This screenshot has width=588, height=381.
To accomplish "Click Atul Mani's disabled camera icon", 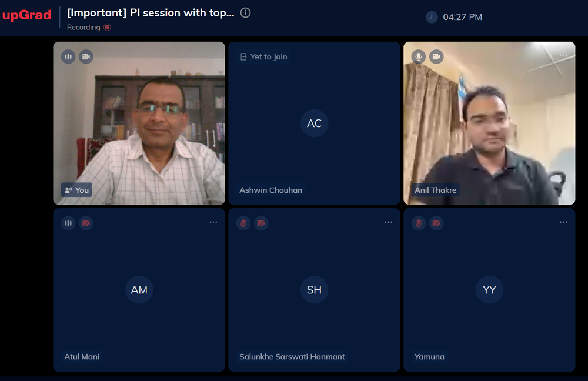I will tap(86, 223).
